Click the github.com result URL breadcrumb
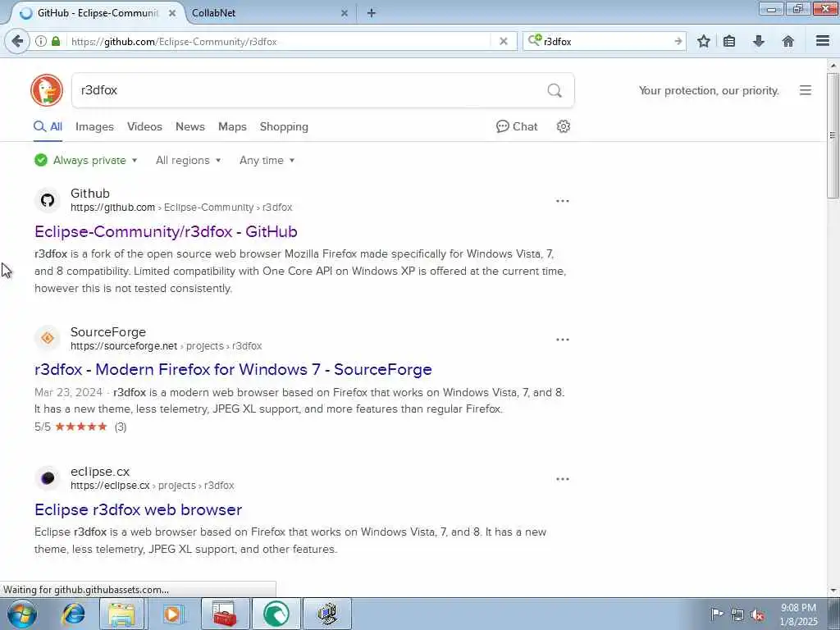This screenshot has height=630, width=840. point(181,208)
